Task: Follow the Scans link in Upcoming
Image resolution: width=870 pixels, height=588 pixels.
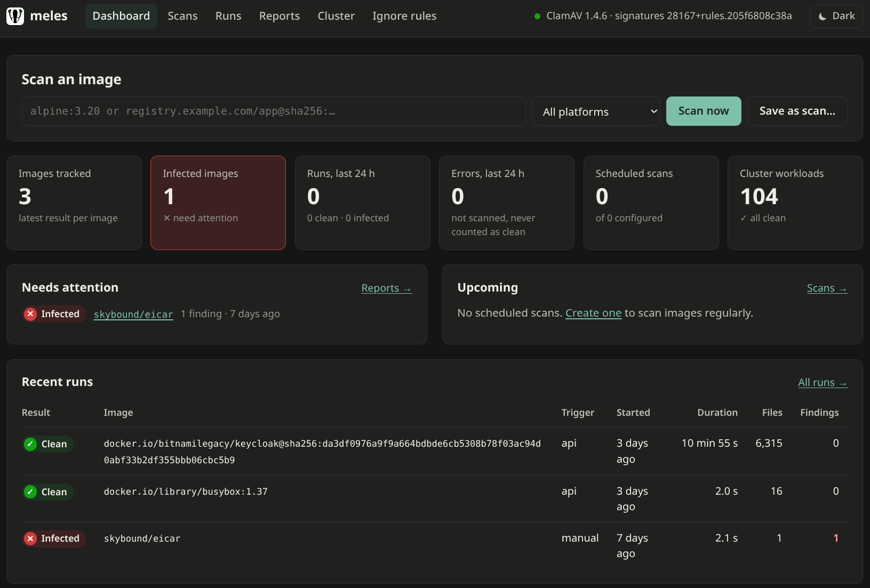Action: [827, 288]
